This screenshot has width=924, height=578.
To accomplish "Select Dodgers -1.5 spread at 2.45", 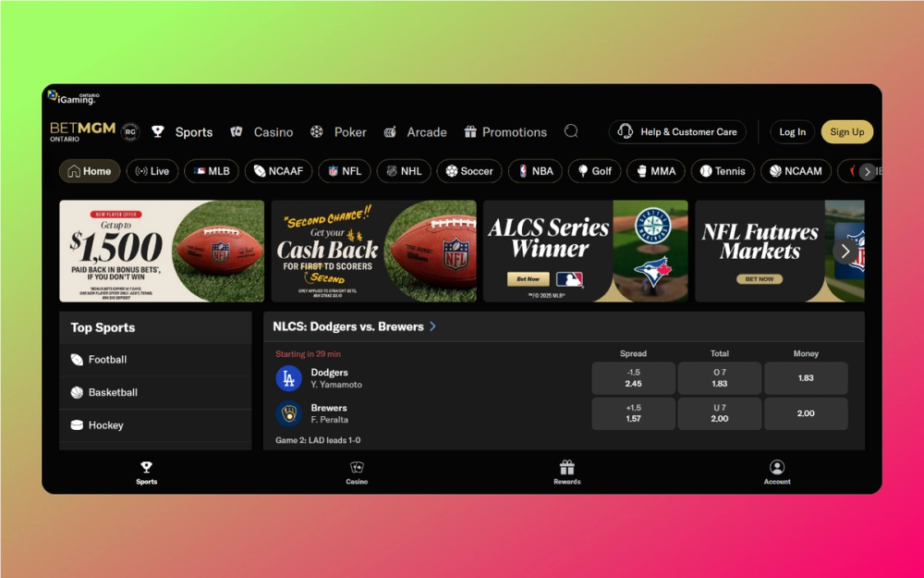I will coord(634,378).
